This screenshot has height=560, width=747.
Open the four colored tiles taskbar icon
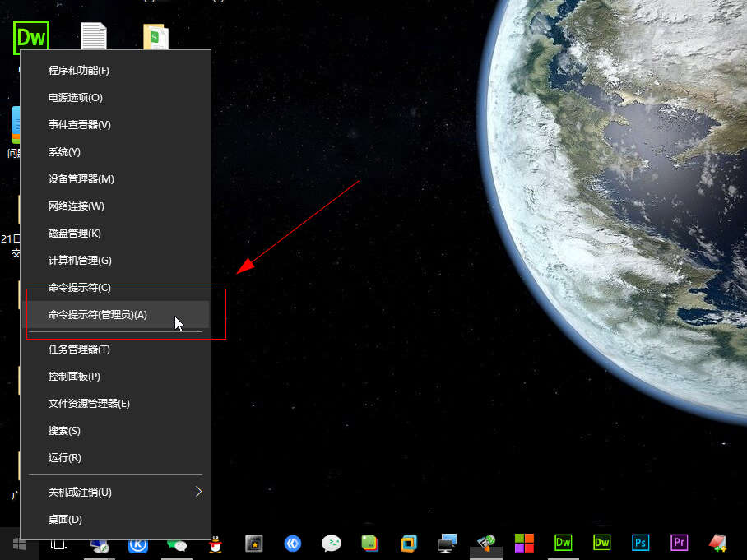525,543
